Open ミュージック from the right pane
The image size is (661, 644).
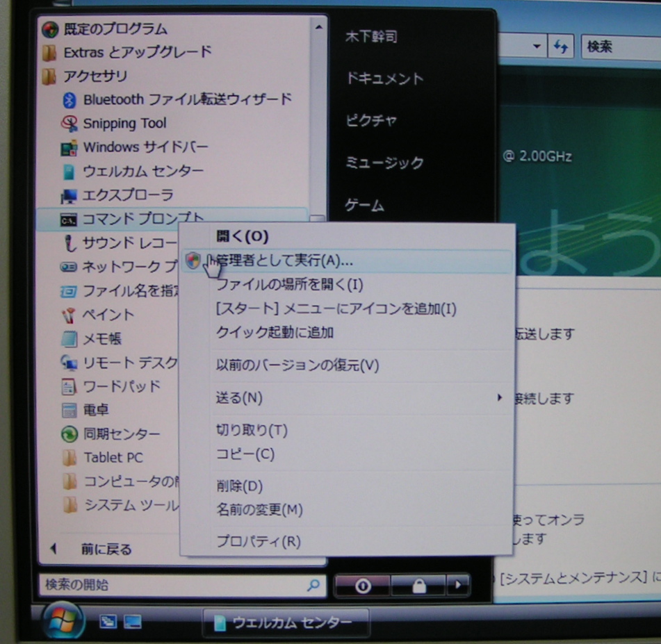click(384, 163)
